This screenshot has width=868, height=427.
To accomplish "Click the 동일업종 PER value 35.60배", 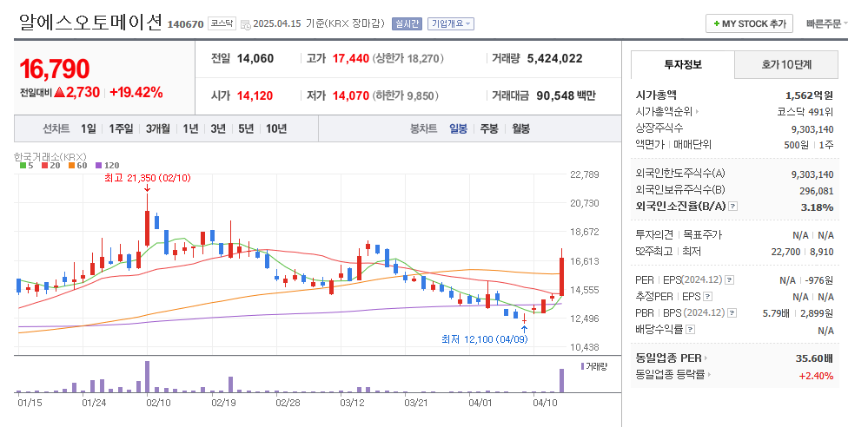I will (x=814, y=358).
